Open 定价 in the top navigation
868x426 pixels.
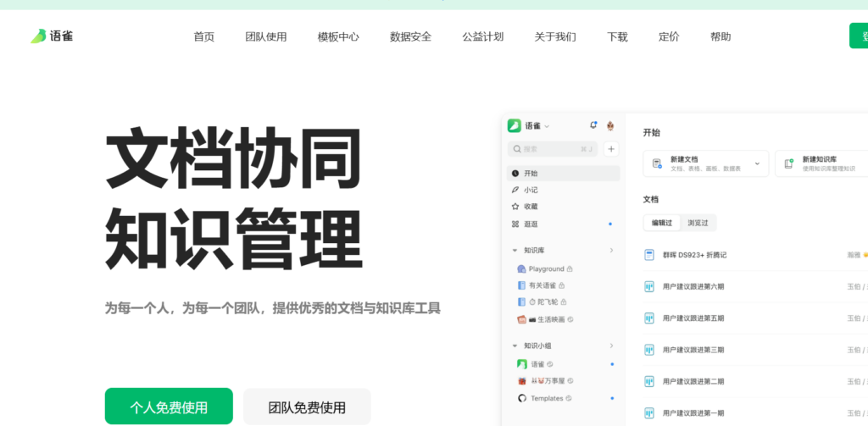coord(669,37)
